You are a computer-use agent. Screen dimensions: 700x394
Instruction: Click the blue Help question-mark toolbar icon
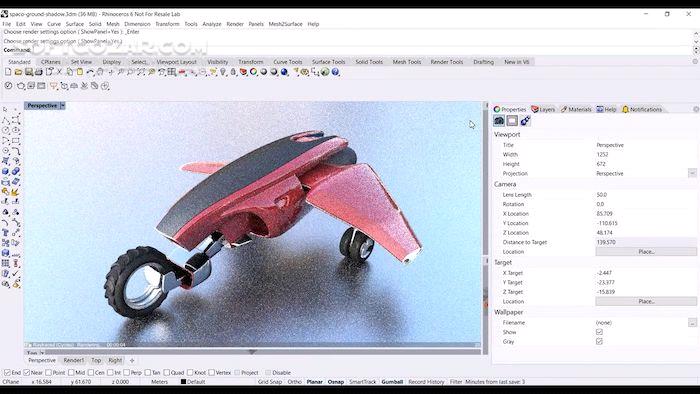[x=335, y=72]
